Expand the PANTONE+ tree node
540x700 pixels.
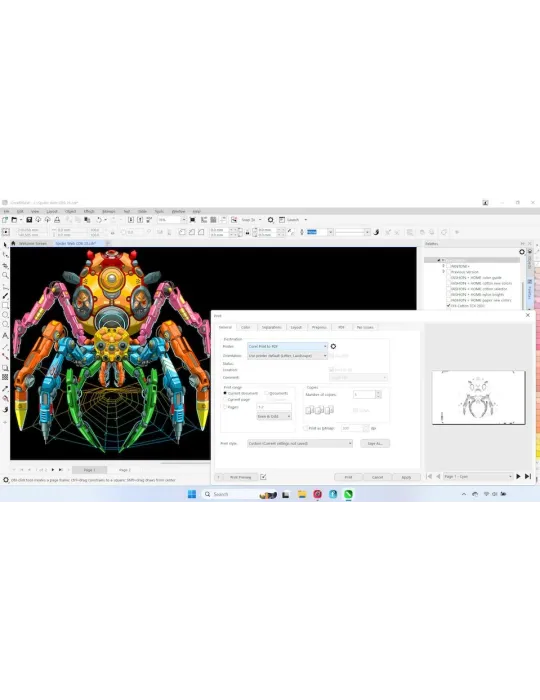pos(443,266)
